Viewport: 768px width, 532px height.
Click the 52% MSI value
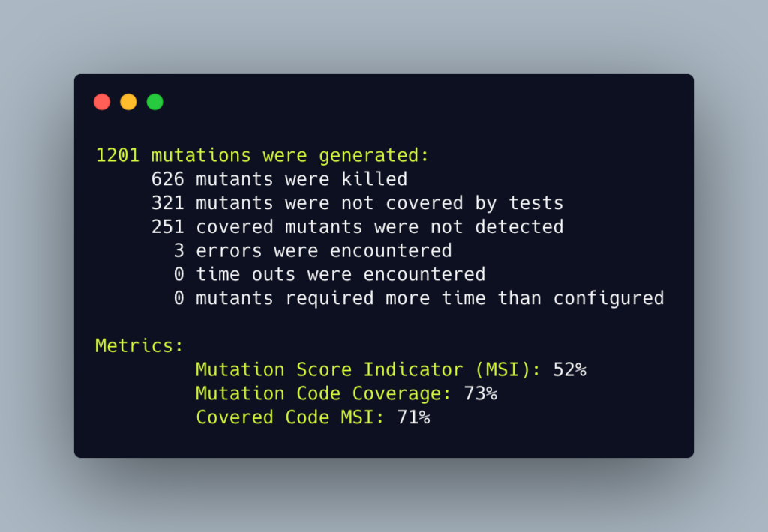[x=570, y=370]
